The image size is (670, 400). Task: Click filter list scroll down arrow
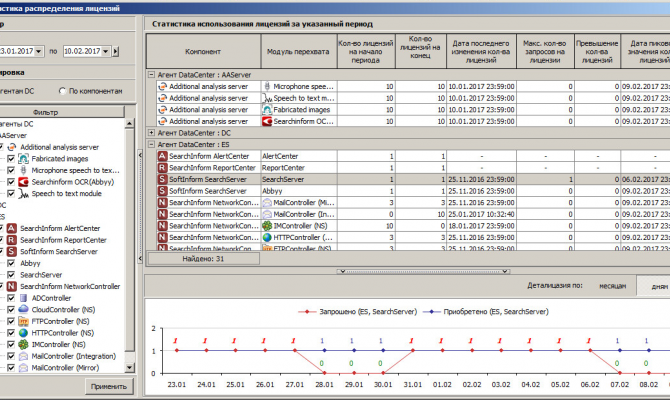tap(129, 368)
